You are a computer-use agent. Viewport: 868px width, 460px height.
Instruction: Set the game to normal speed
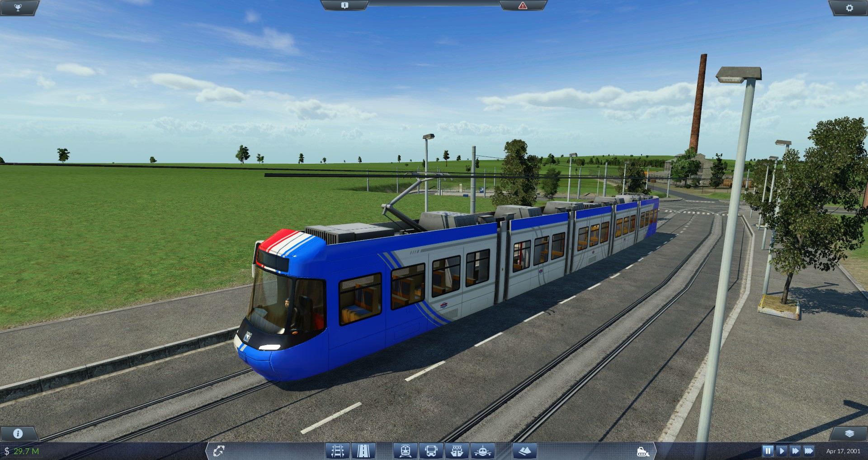(781, 451)
